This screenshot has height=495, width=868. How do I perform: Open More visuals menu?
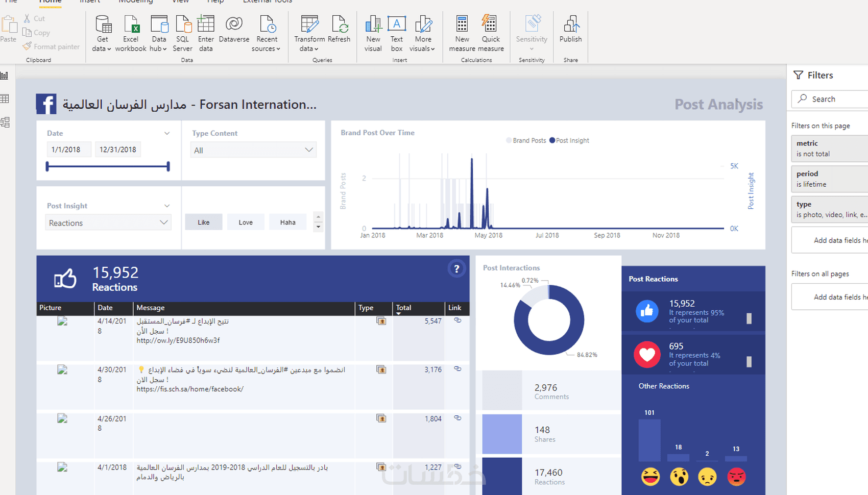[423, 33]
